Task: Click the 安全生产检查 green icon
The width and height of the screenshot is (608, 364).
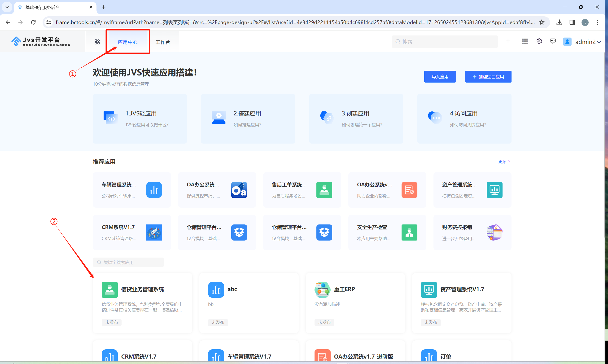Action: [409, 232]
